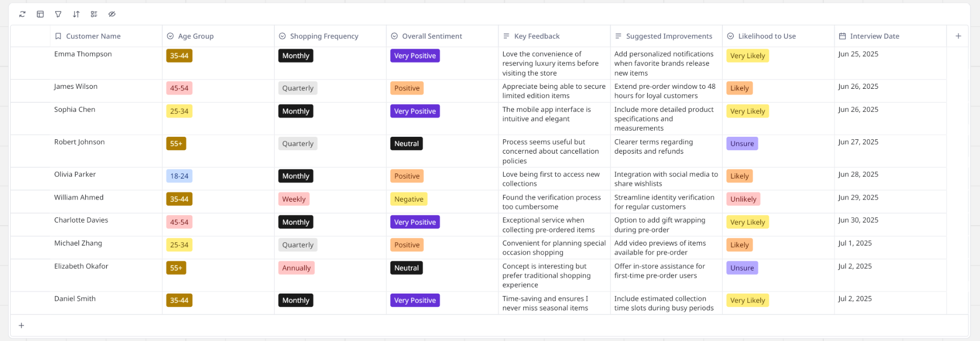Screen dimensions: 980x341
Task: Click the Jul 1, 2025 date for Michael Zhang
Action: click(x=855, y=243)
